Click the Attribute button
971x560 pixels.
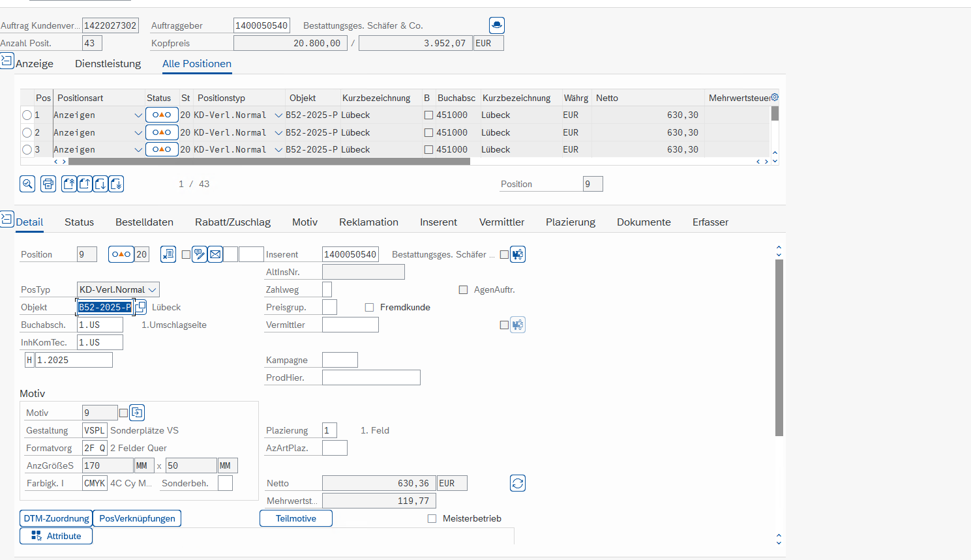point(56,536)
